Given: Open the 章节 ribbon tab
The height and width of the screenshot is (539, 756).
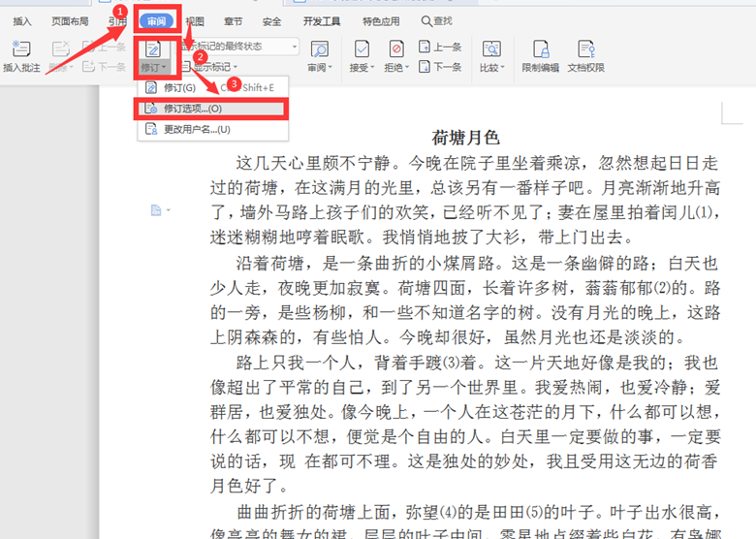Looking at the screenshot, I should click(x=234, y=21).
